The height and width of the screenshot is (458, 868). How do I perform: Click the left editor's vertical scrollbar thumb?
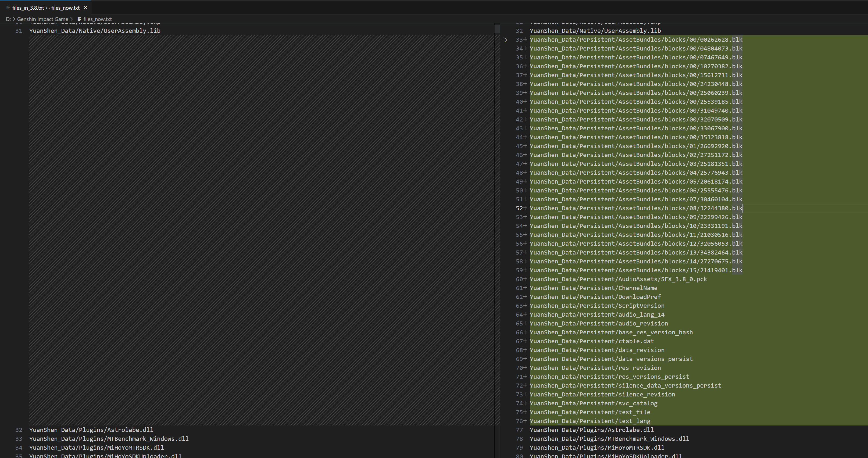pyautogui.click(x=497, y=29)
